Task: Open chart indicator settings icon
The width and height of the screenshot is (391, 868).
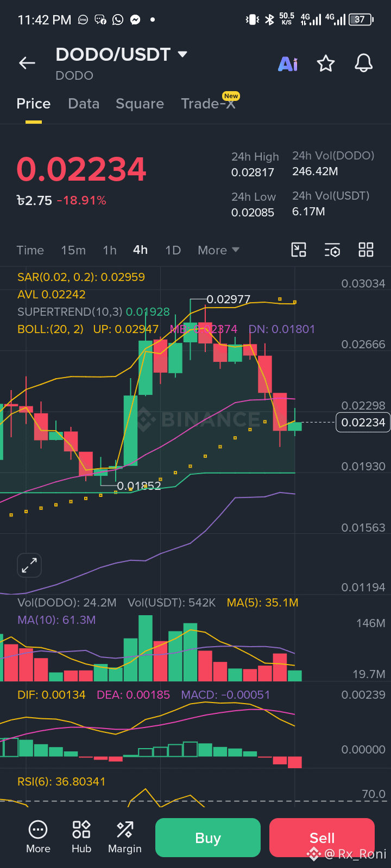Action: point(332,250)
